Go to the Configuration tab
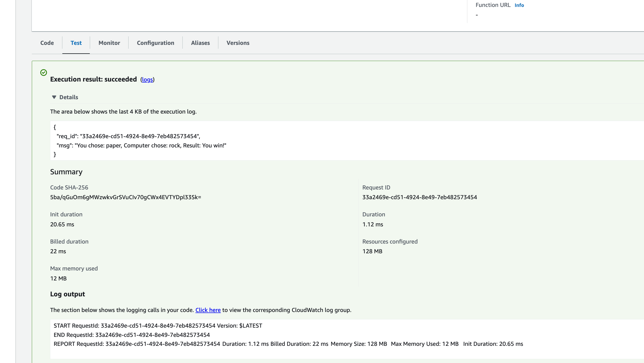 (155, 43)
